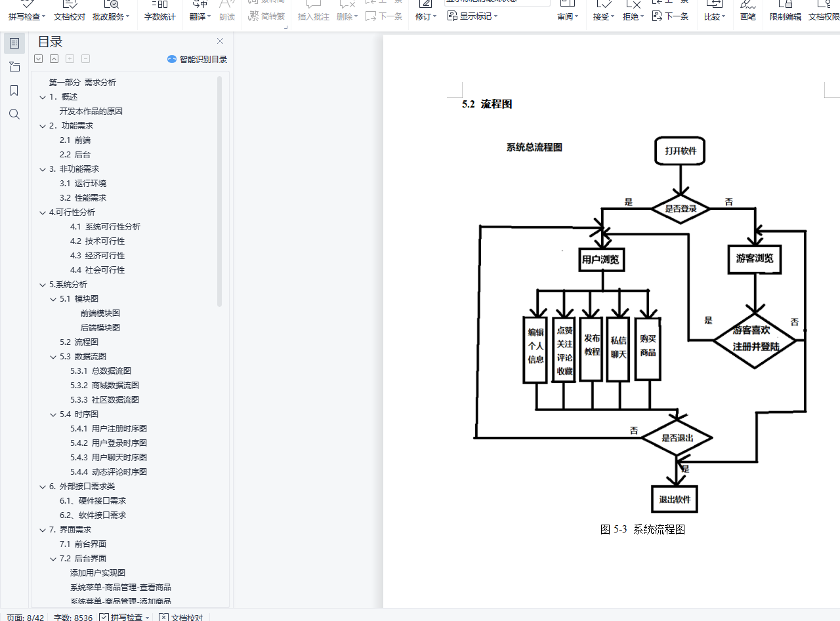840x621 pixels.
Task: Collapse the 5.1 模块图 outline node
Action: [53, 299]
